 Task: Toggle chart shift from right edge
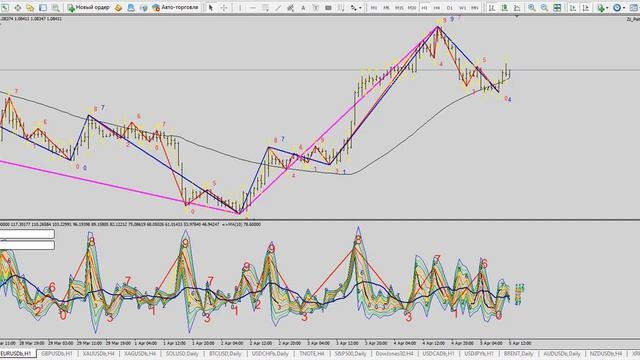[x=586, y=8]
